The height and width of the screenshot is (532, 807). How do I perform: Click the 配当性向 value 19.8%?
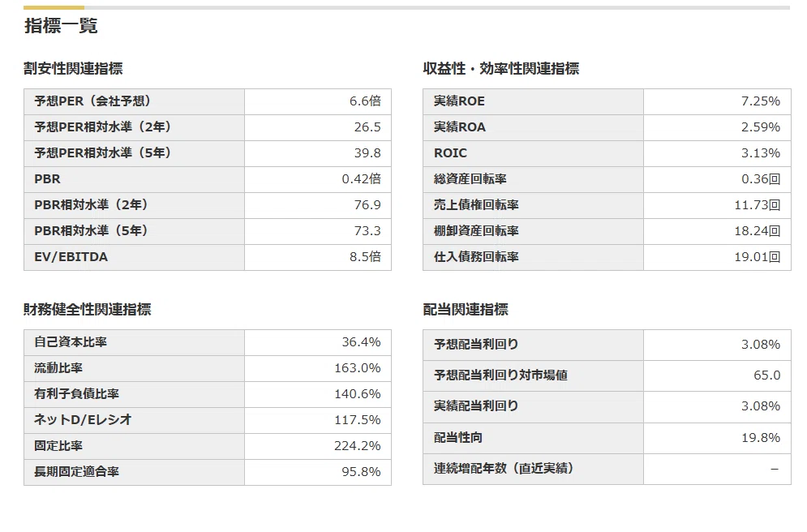pyautogui.click(x=761, y=438)
